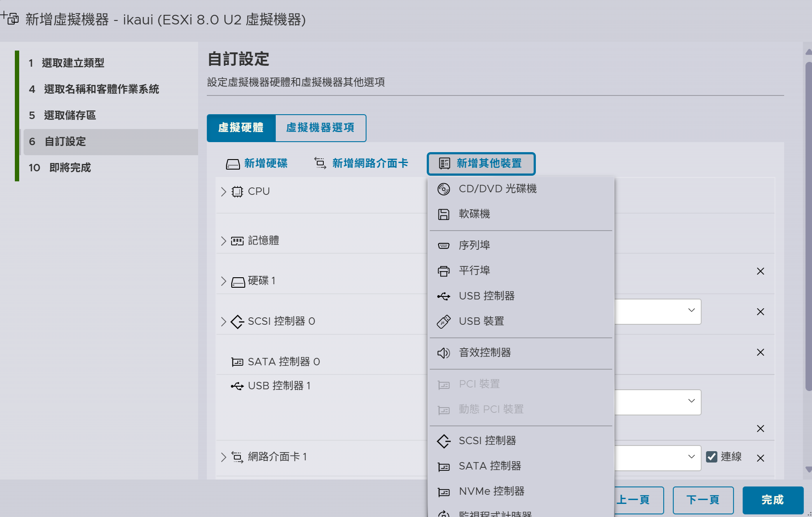Click the 新增硬碟 disk icon
The image size is (812, 517).
(x=233, y=164)
